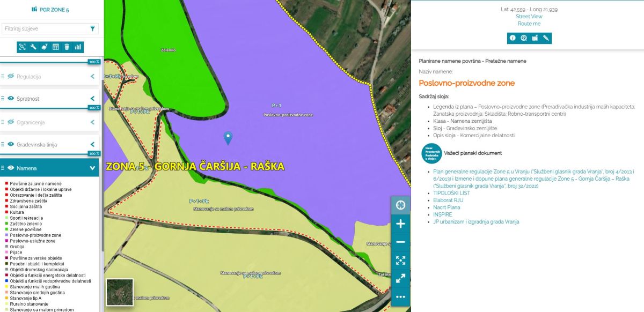Click the locate-me crosshair map button
Image resolution: width=644 pixels, height=312 pixels.
tap(400, 205)
